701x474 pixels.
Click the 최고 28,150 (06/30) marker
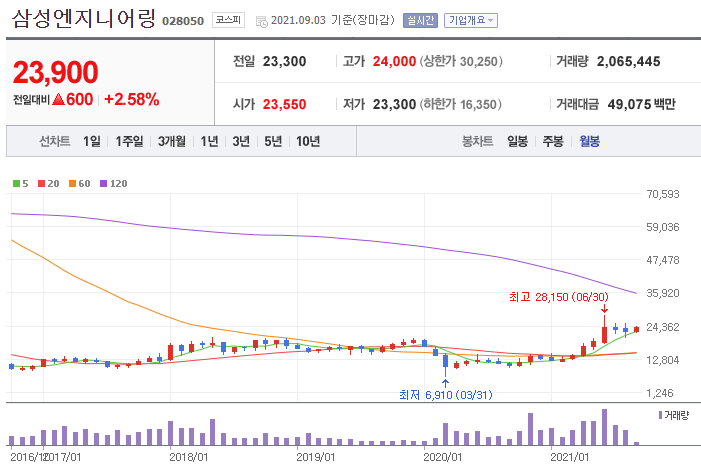pyautogui.click(x=559, y=297)
